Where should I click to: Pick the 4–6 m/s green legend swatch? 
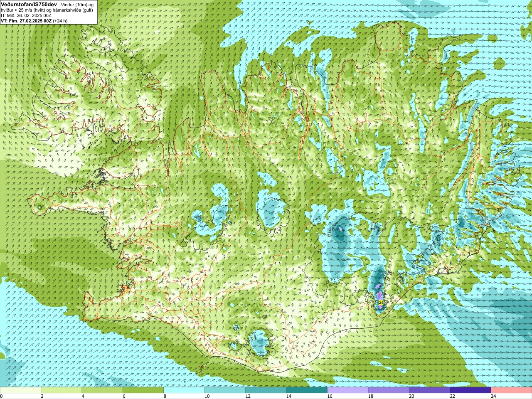102,390
